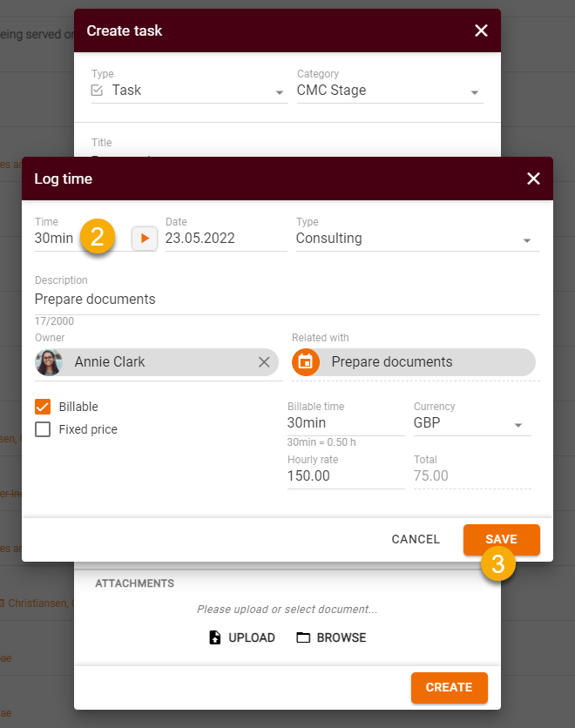The height and width of the screenshot is (728, 575).
Task: Uncheck the Billable checkbox
Action: pyautogui.click(x=43, y=407)
